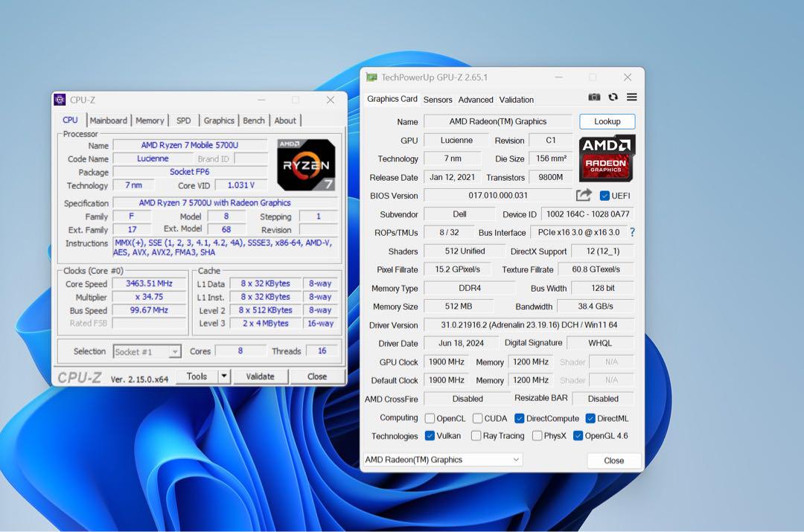Viewport: 804px width, 532px height.
Task: Click the Tools button in CPU-Z
Action: coord(197,376)
